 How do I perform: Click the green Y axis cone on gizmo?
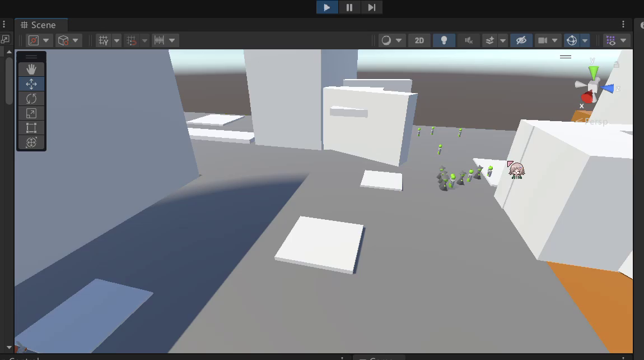tap(593, 72)
